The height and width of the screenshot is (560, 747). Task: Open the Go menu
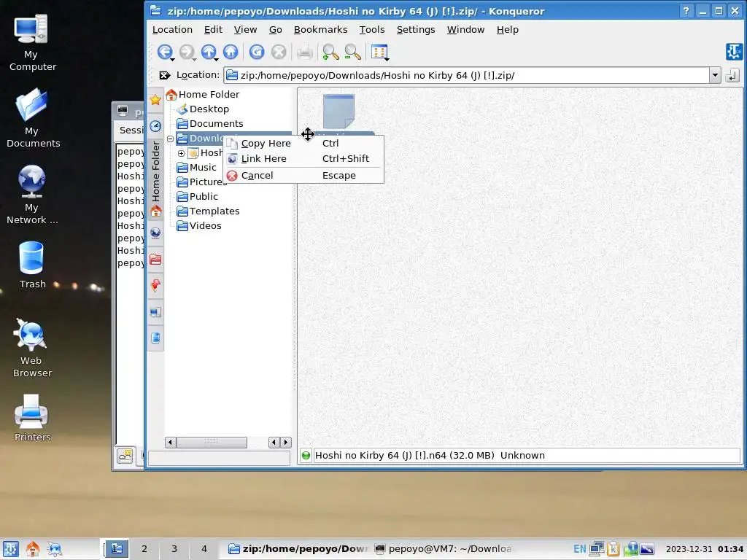[275, 29]
